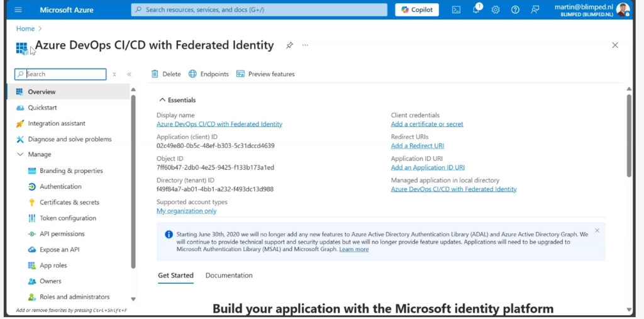Screen dimensions: 644x319
Task: Click the Roles and administrators icon
Action: [31, 297]
